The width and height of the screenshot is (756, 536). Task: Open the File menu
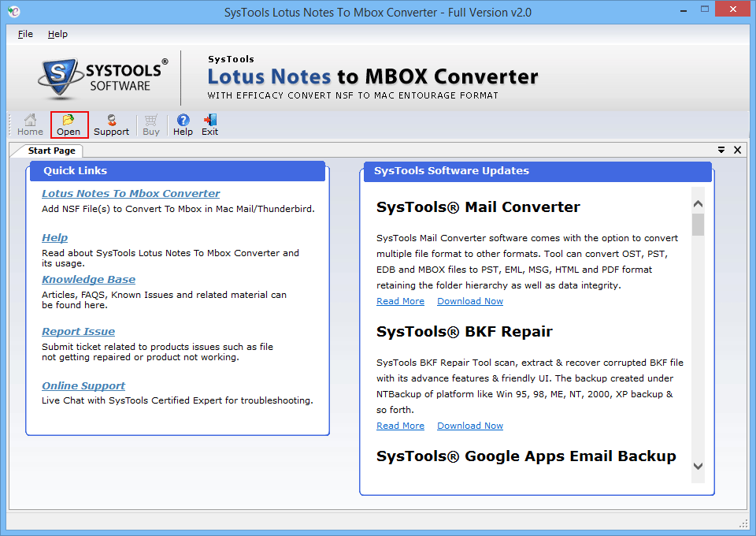25,34
